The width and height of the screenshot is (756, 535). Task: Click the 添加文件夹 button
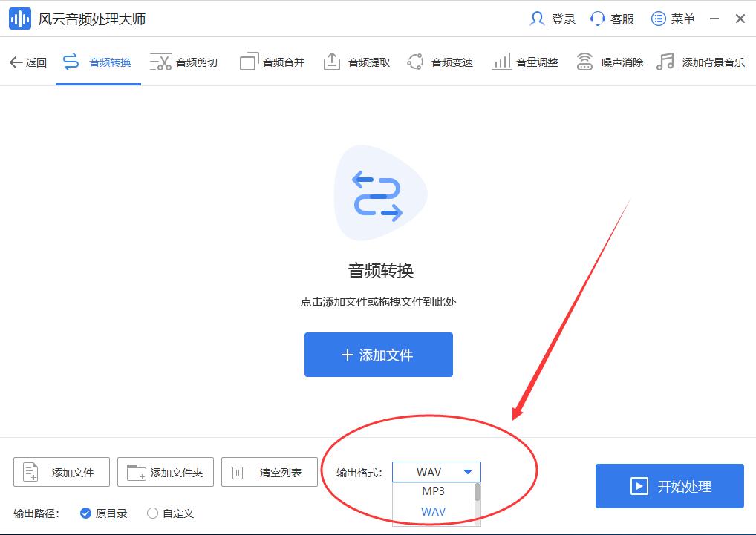(x=166, y=472)
